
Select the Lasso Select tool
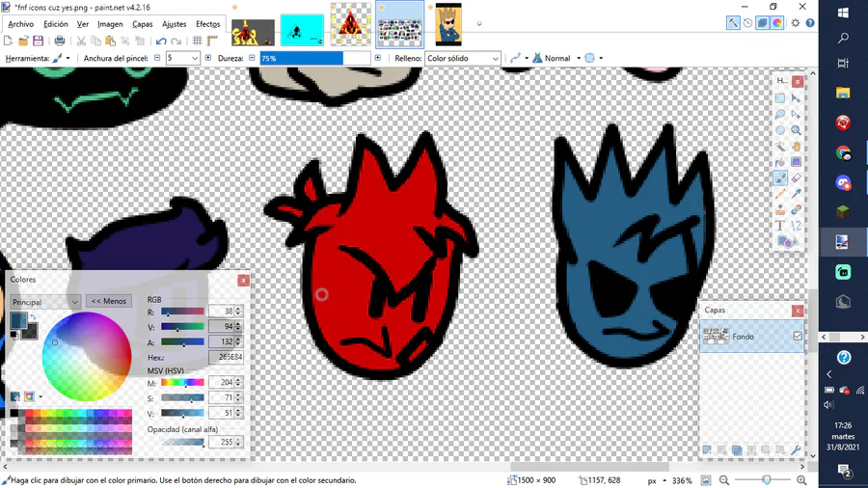coord(780,114)
